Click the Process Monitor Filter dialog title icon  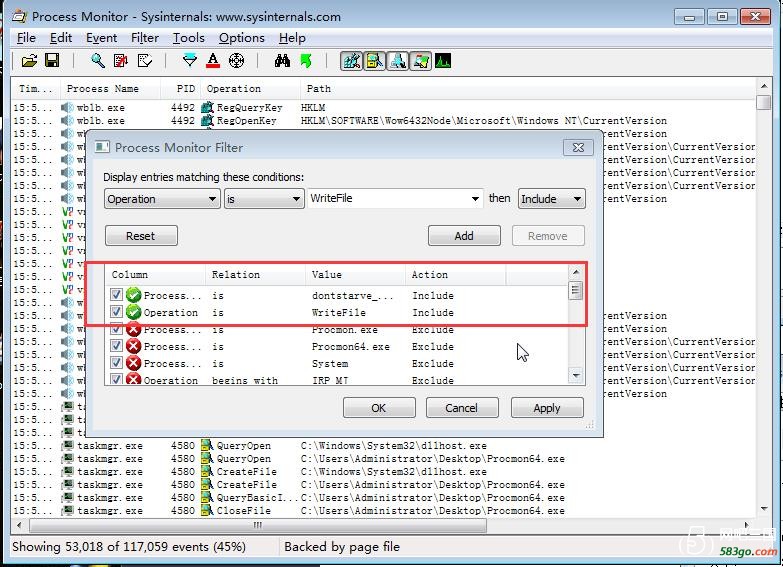pyautogui.click(x=102, y=147)
